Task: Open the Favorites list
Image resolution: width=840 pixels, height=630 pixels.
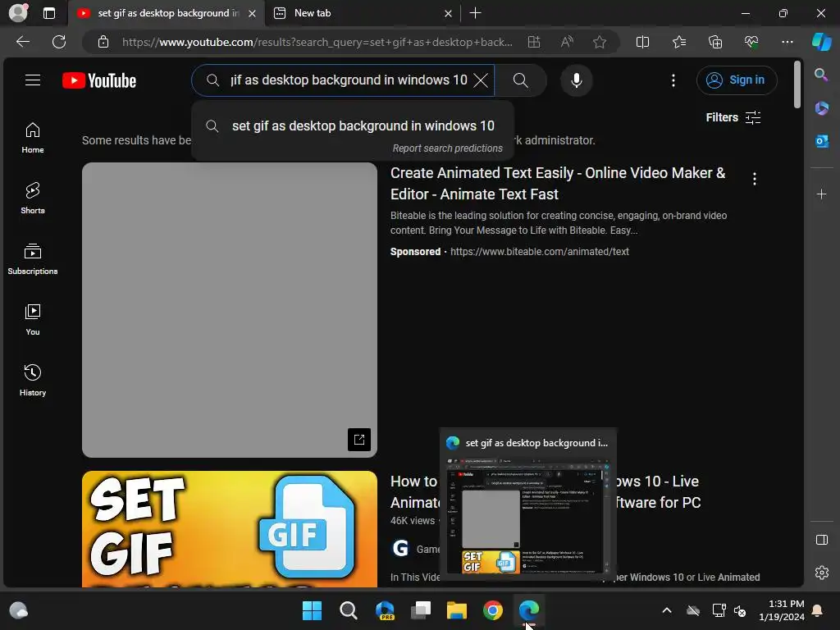Action: click(x=678, y=42)
